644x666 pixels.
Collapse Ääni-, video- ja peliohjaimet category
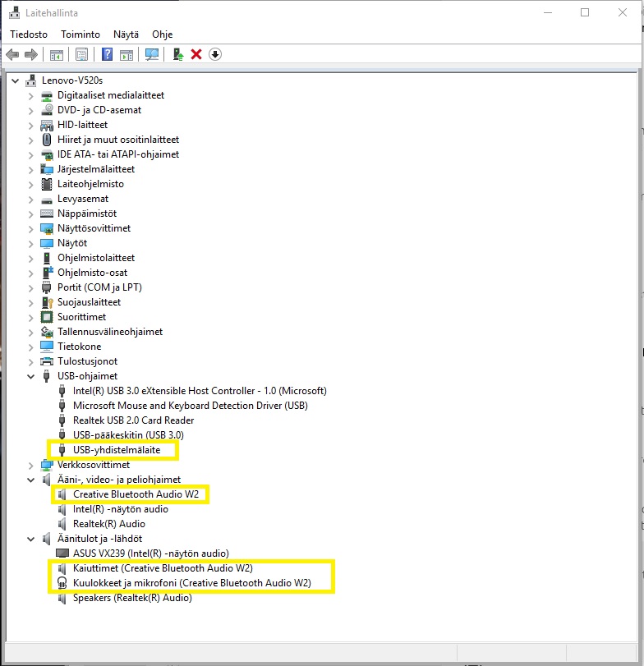(x=30, y=480)
